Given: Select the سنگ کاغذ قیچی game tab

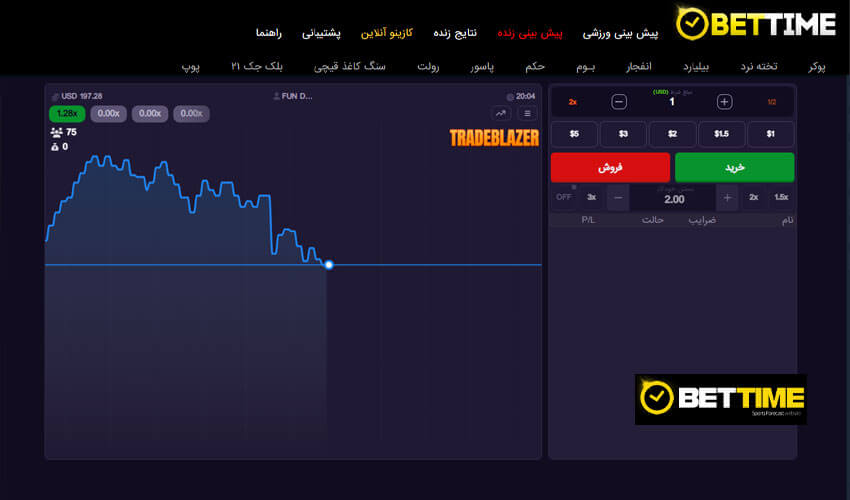Looking at the screenshot, I should (350, 66).
